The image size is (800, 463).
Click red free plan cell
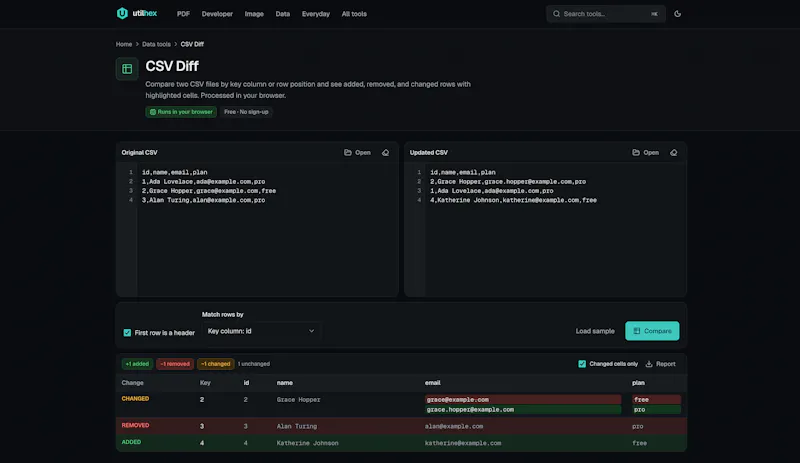(656, 400)
